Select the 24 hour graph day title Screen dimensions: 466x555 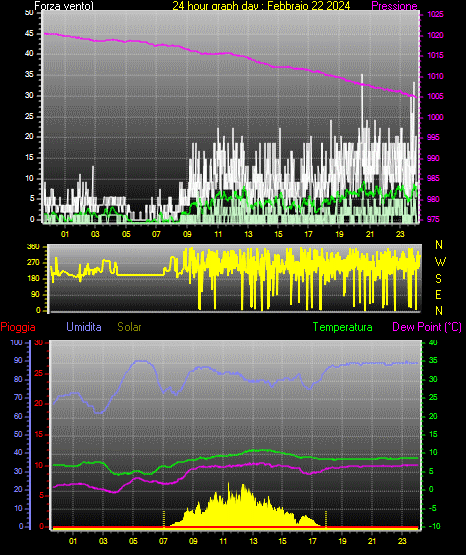click(261, 6)
